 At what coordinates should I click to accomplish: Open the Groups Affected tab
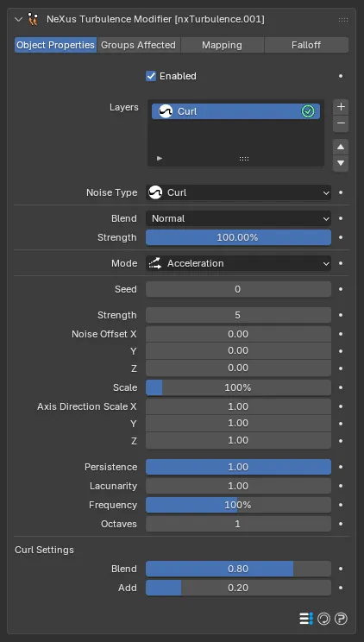coord(138,45)
